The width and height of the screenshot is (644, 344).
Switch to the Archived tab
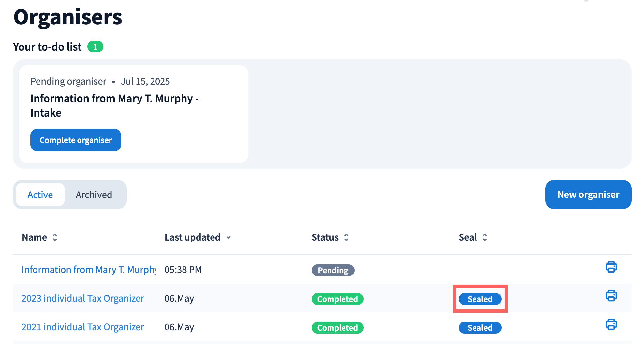(94, 195)
